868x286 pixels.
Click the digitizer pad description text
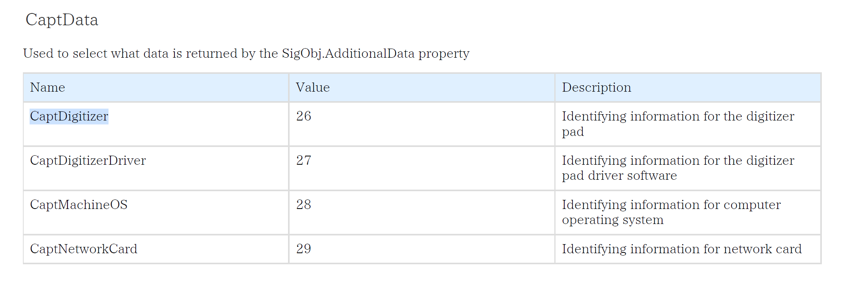678,117
